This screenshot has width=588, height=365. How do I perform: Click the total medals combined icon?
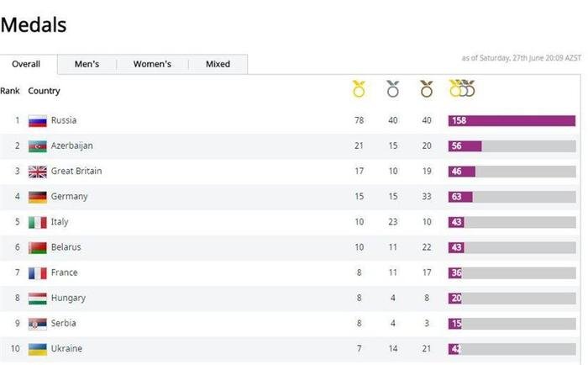point(462,89)
